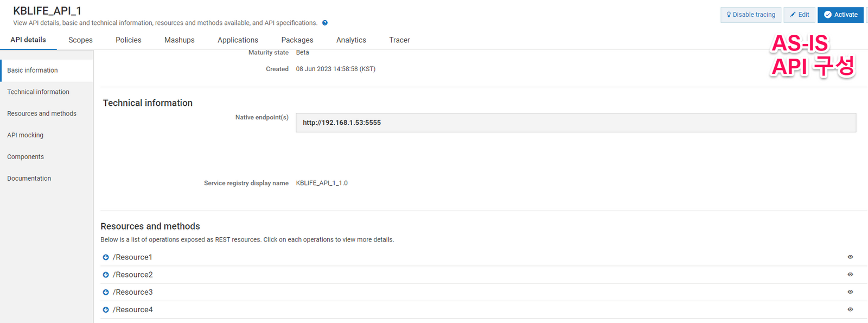Expand the /Resource3 plus icon
The width and height of the screenshot is (868, 323).
pyautogui.click(x=106, y=292)
